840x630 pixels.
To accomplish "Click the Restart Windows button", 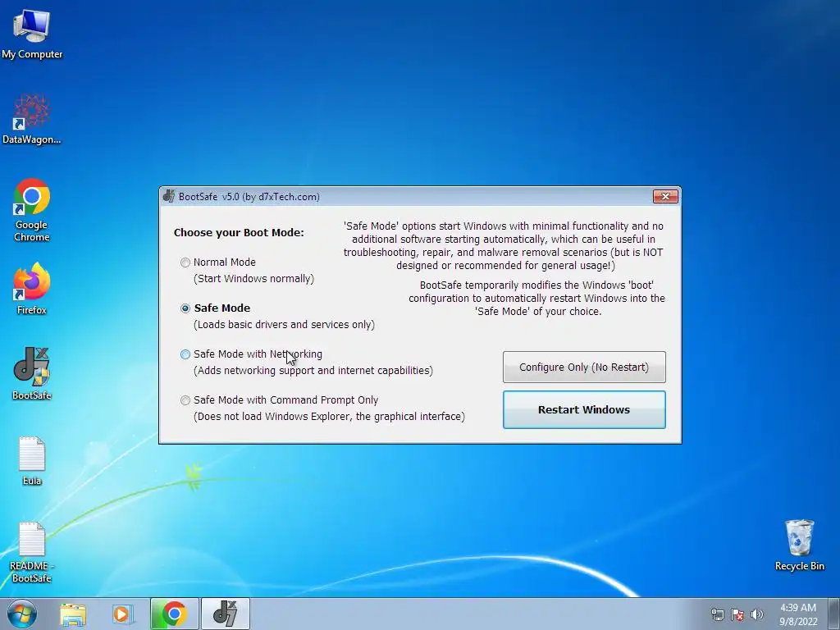I will click(x=584, y=410).
